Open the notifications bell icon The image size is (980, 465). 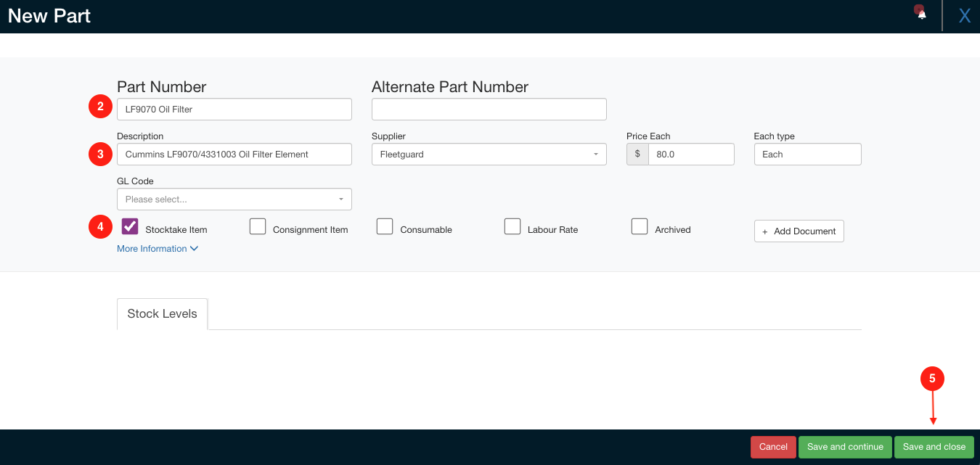tap(920, 13)
